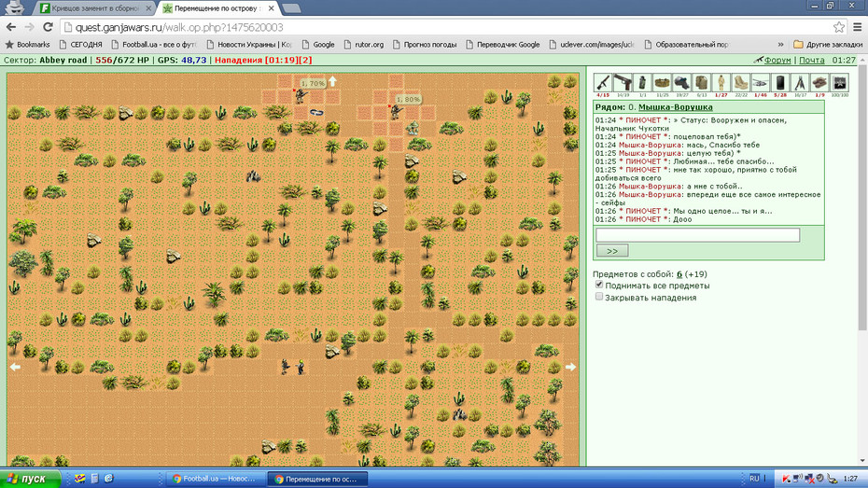Focus the chat message input field

click(x=697, y=235)
